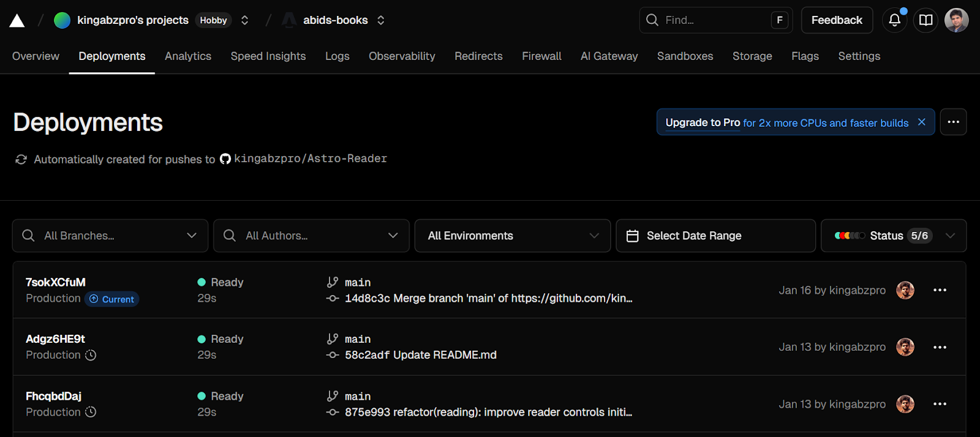The height and width of the screenshot is (437, 980).
Task: Toggle the kingabzpro's projects team switcher
Action: click(x=244, y=20)
